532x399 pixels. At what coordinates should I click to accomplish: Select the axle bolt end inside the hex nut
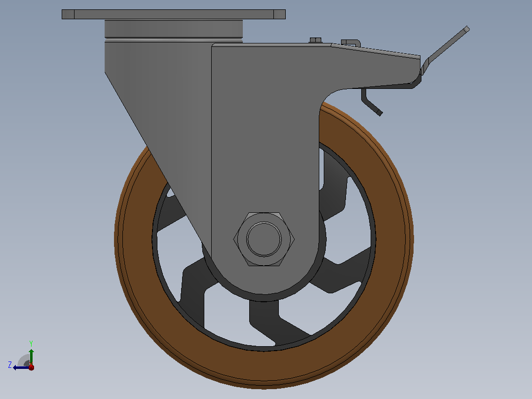(264, 239)
